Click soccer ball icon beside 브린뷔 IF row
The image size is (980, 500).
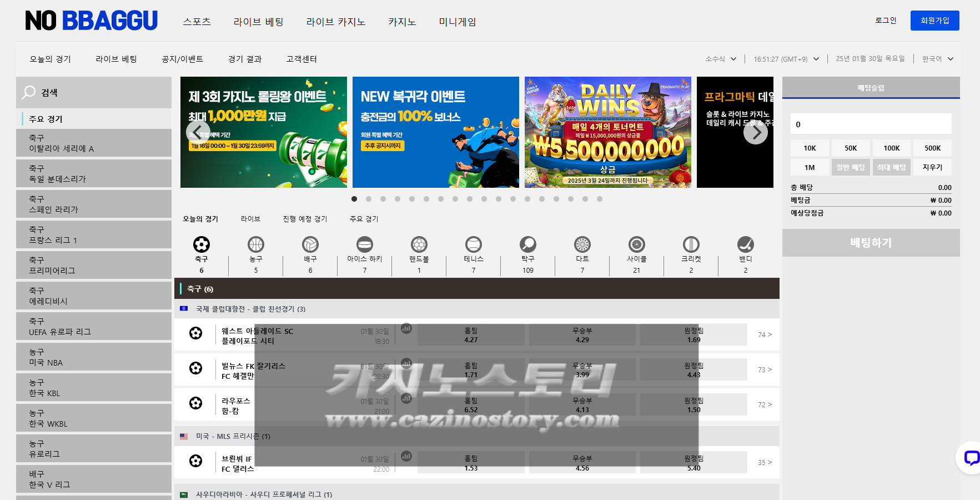195,461
